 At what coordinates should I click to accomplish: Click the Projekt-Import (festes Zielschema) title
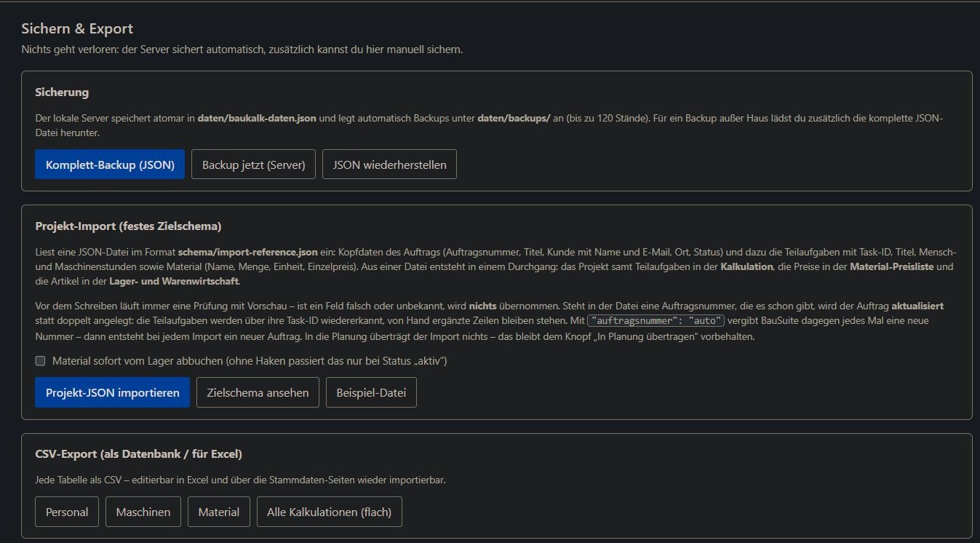(128, 226)
